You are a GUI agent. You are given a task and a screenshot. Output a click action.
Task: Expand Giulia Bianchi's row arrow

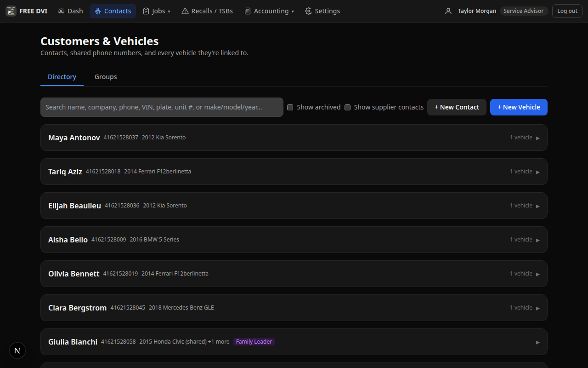[538, 342]
